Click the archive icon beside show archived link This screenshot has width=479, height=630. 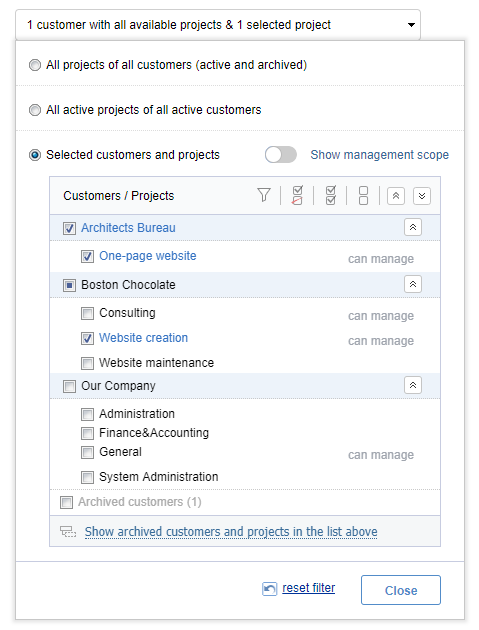click(68, 532)
